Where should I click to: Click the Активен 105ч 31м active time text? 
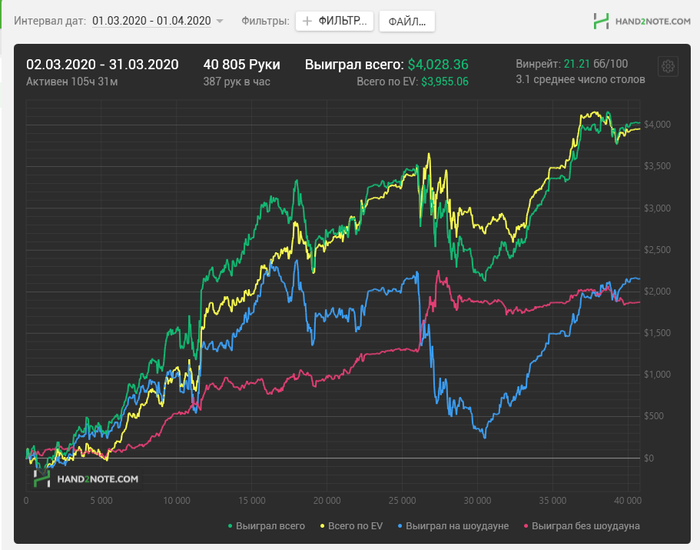click(72, 82)
